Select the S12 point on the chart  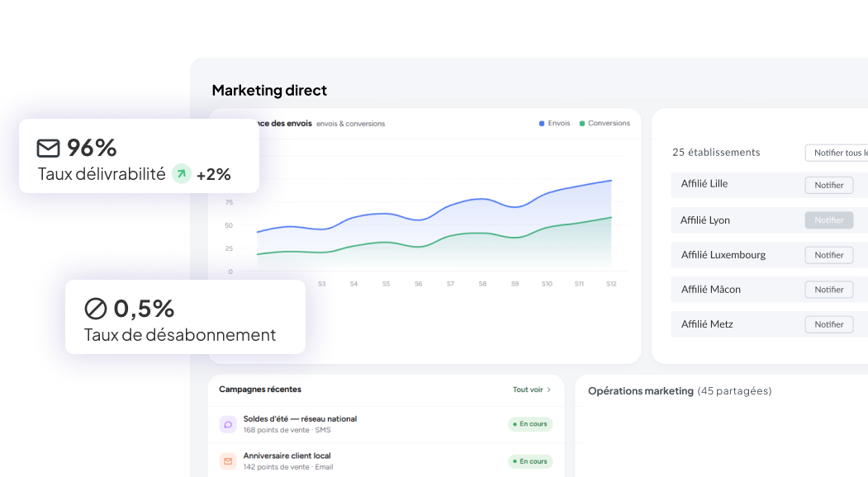point(611,181)
